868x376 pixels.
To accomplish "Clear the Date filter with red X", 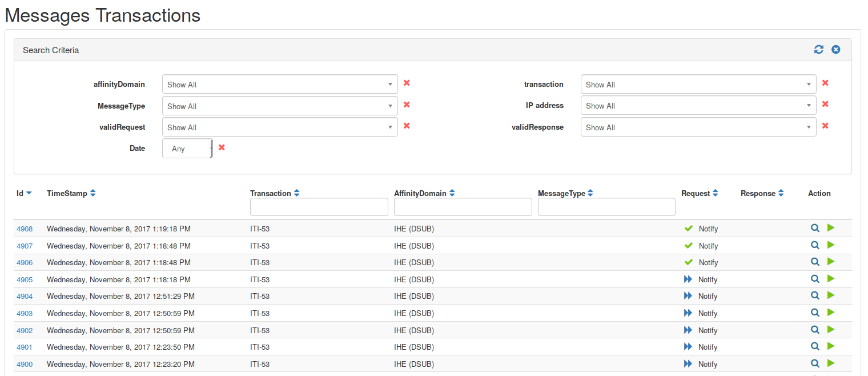I will pos(222,147).
